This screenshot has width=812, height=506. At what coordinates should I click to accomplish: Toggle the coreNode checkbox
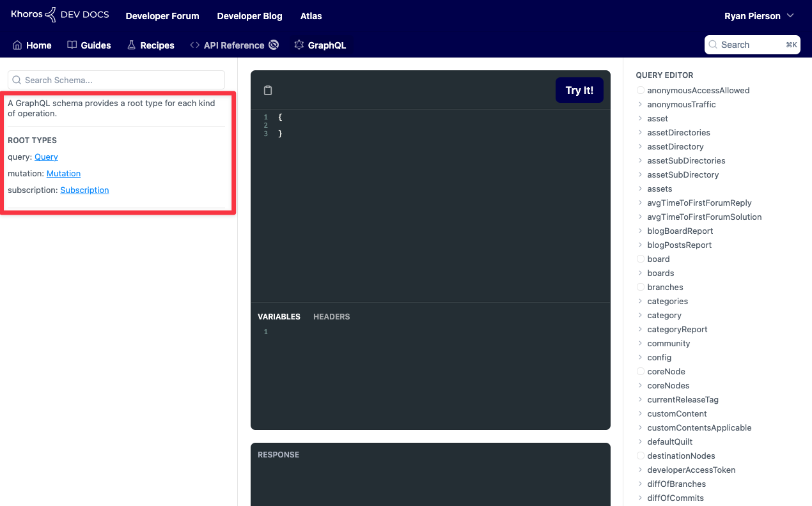click(641, 372)
